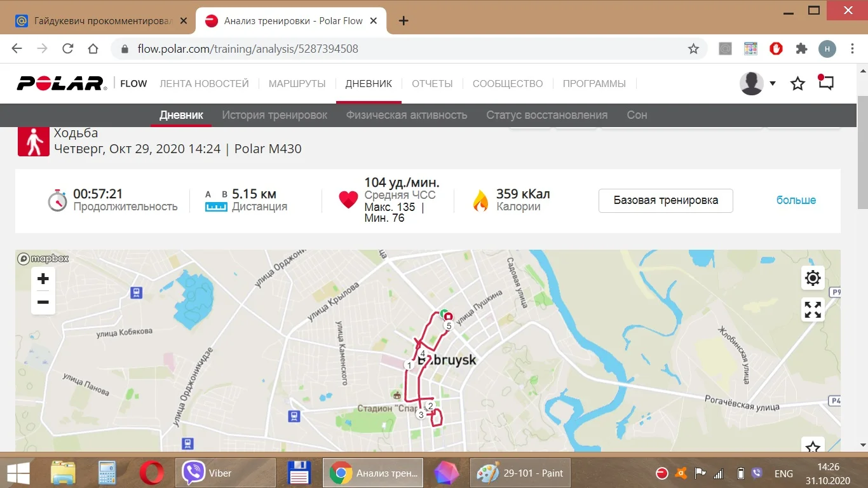Click the stopwatch duration icon

(x=57, y=200)
